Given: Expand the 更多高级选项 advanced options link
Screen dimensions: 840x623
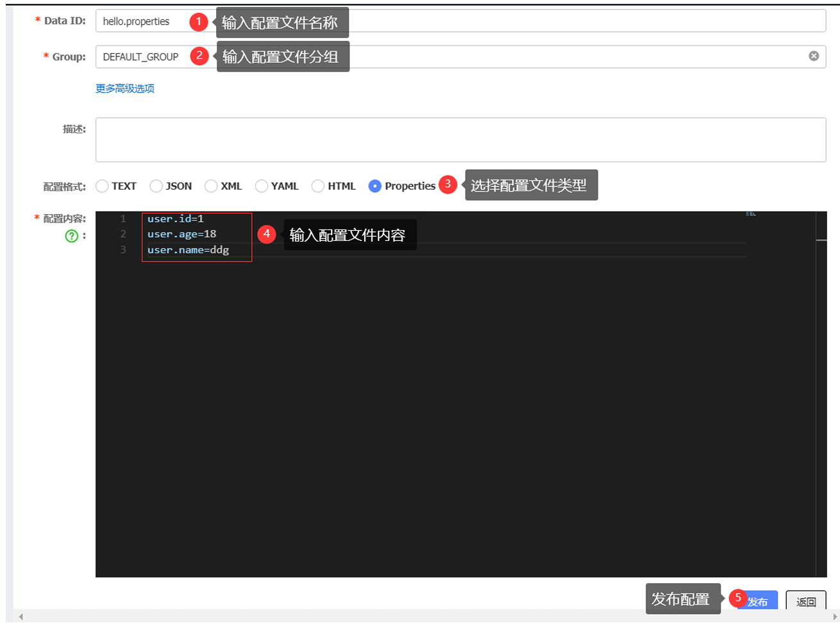Looking at the screenshot, I should pos(125,88).
